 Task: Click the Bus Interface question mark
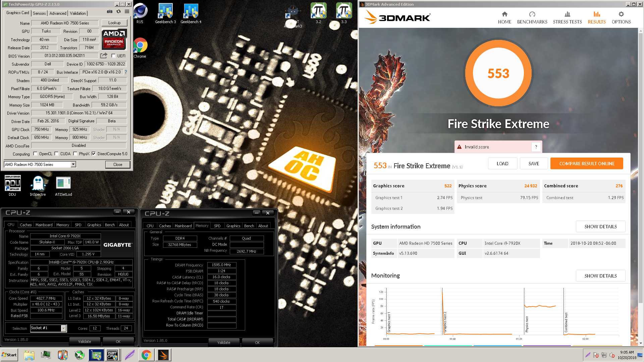pyautogui.click(x=126, y=72)
